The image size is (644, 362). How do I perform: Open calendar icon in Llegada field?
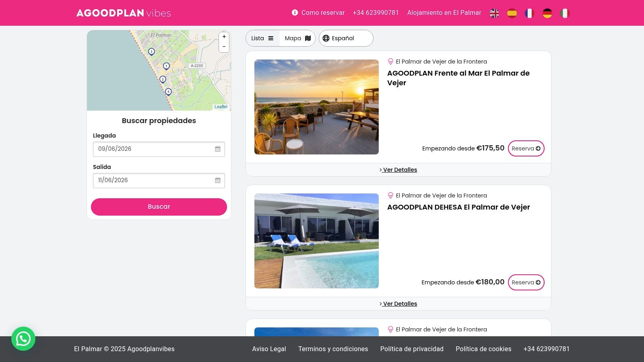218,149
